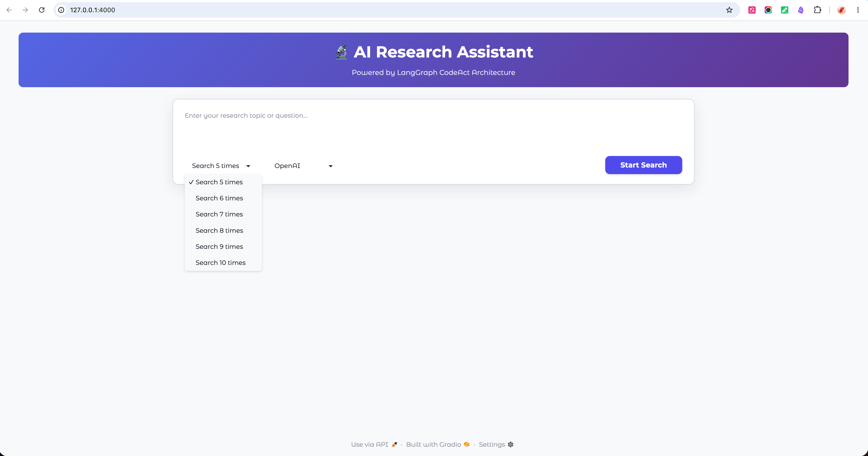Choose Search 6 times from the list
Viewport: 868px width, 456px height.
pos(223,198)
